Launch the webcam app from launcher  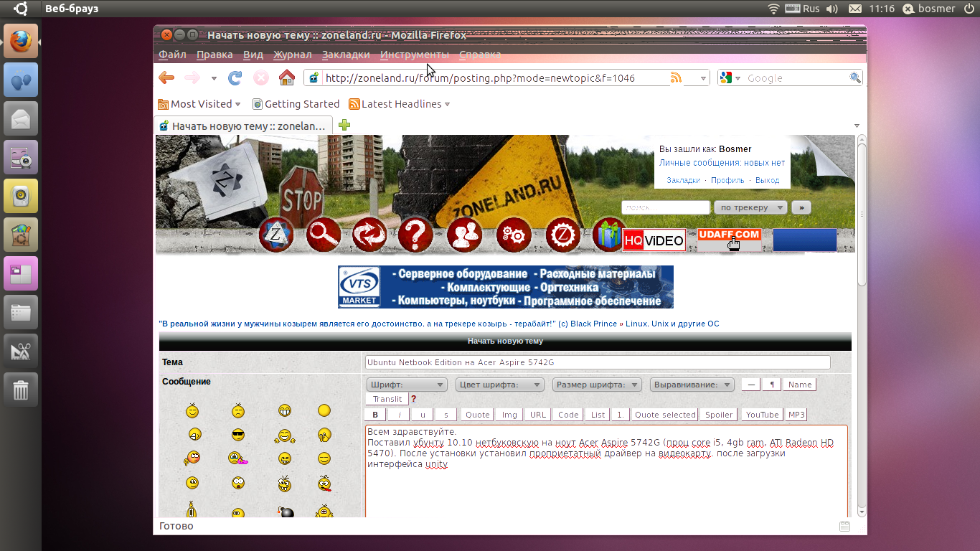coord(21,157)
